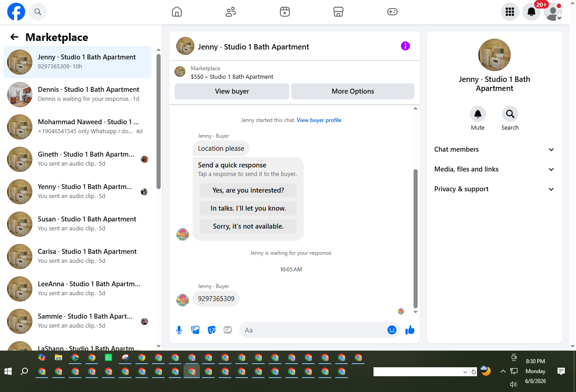Go back using the arrow beside Marketplace
The image size is (576, 392).
coord(14,37)
